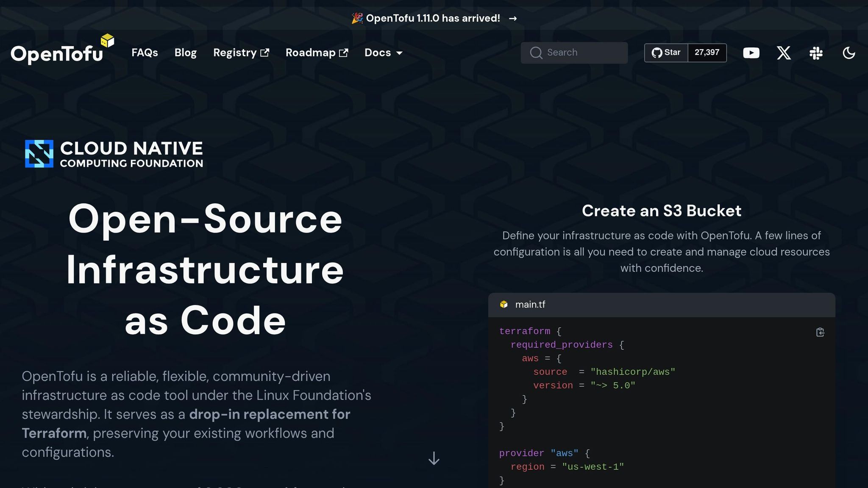
Task: Click the OpenTofu logo
Action: [62, 50]
